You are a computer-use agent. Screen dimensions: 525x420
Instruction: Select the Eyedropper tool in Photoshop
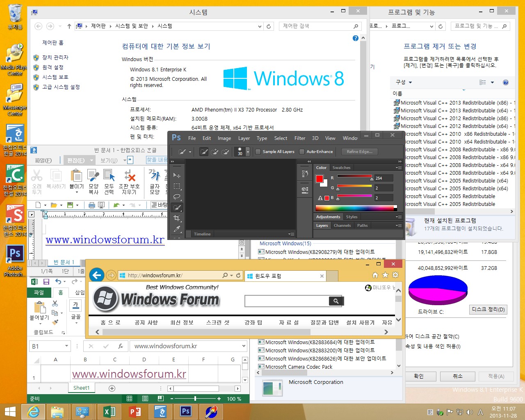[177, 229]
